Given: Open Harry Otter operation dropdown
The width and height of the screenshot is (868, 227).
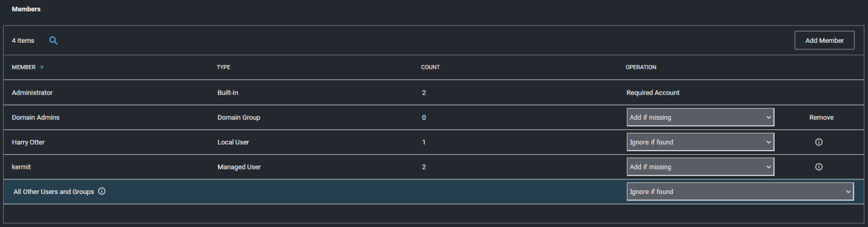Looking at the screenshot, I should (700, 142).
